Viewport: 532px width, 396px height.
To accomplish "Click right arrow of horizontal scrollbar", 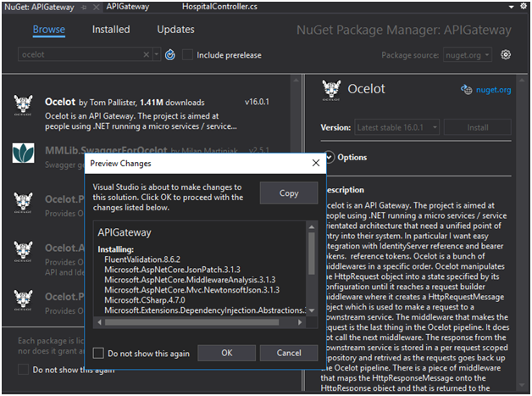I will pos(300,322).
